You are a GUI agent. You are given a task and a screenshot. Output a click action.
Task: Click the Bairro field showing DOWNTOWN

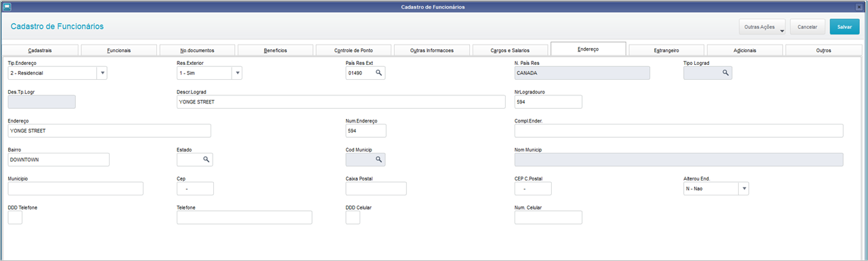pos(59,160)
